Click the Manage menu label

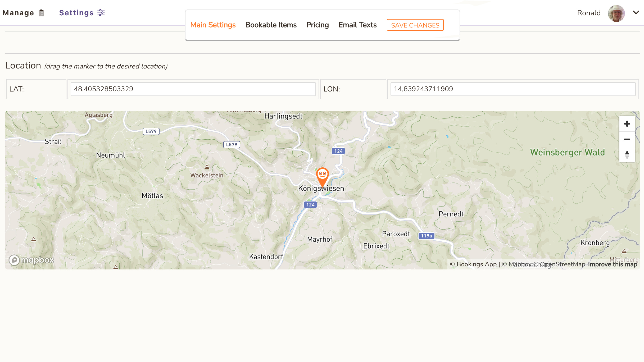pos(18,13)
